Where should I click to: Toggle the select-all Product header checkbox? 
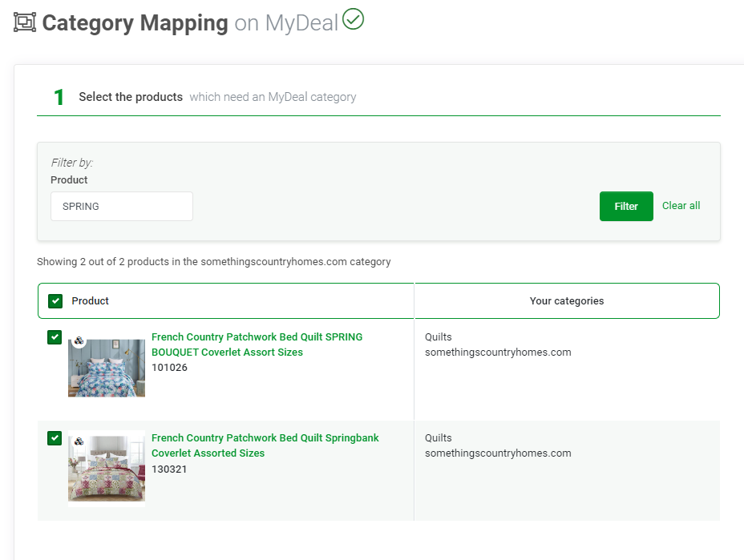tap(55, 301)
